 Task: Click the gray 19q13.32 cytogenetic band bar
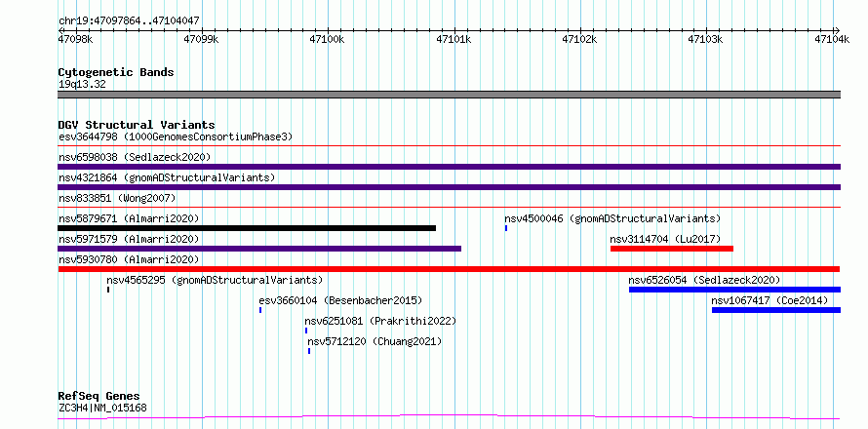[x=449, y=95]
